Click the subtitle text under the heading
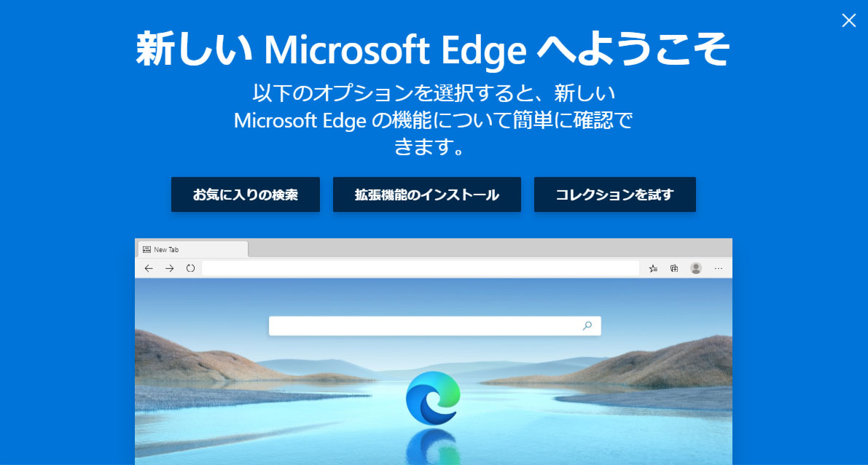868x465 pixels. (434, 120)
